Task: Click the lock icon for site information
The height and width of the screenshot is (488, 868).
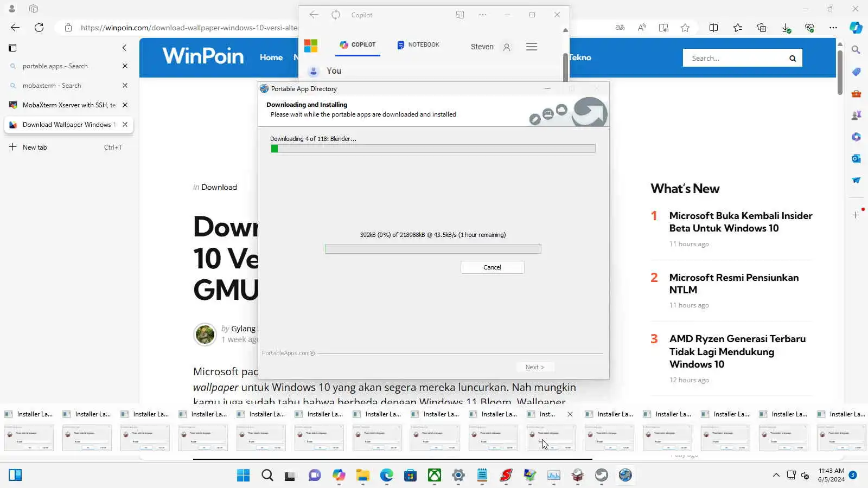Action: pyautogui.click(x=68, y=28)
